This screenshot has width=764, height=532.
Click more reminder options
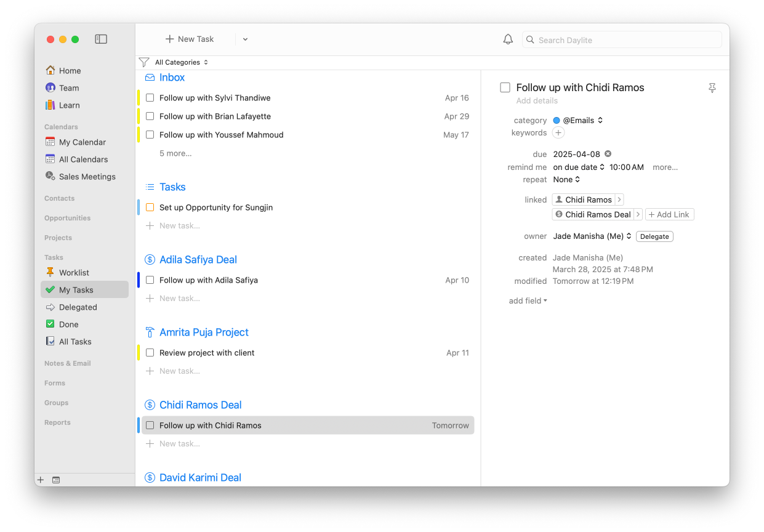pyautogui.click(x=665, y=167)
